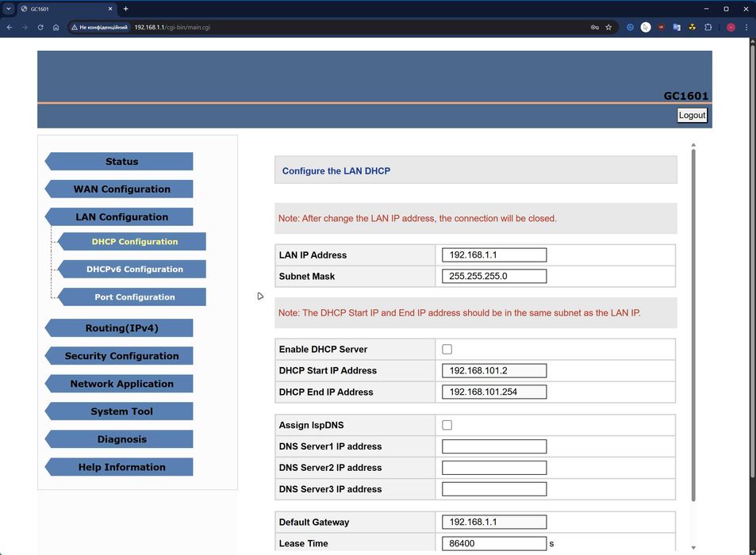Click the address bar URL
Screen dimensions: 756x555
pyautogui.click(x=172, y=28)
